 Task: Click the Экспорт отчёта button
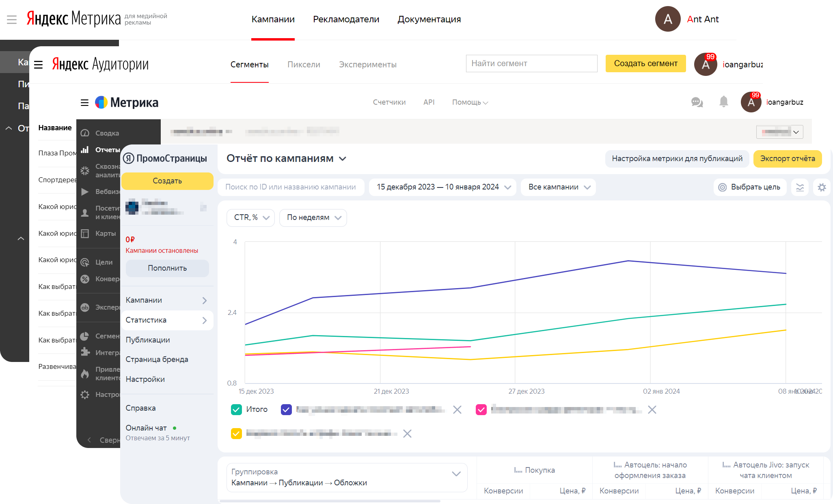787,159
